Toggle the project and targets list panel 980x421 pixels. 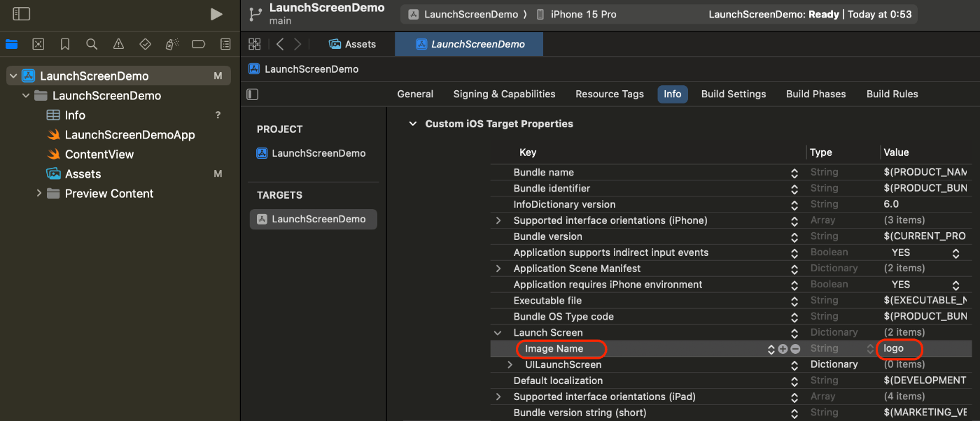pos(253,94)
